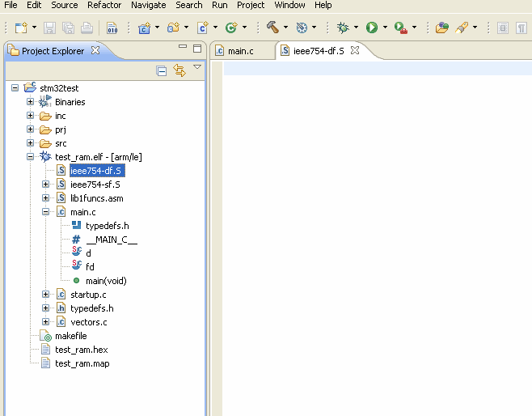
Task: Open the Edit menu
Action: [34, 5]
